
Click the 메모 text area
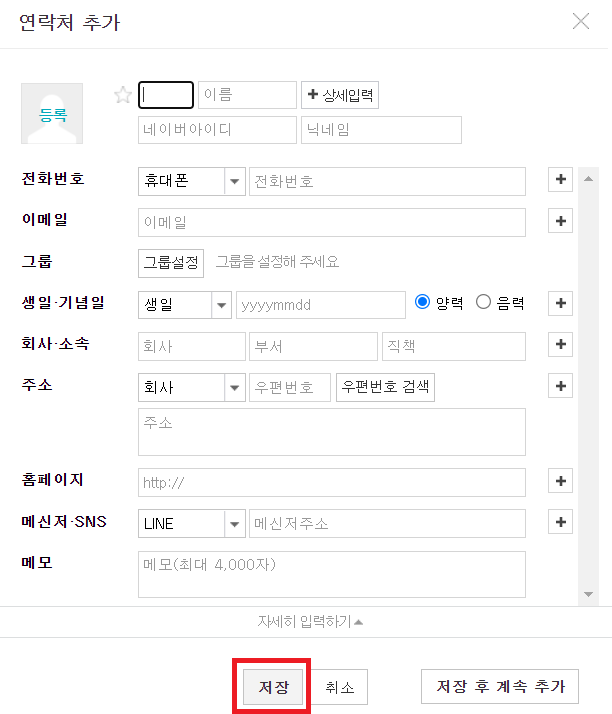[332, 574]
